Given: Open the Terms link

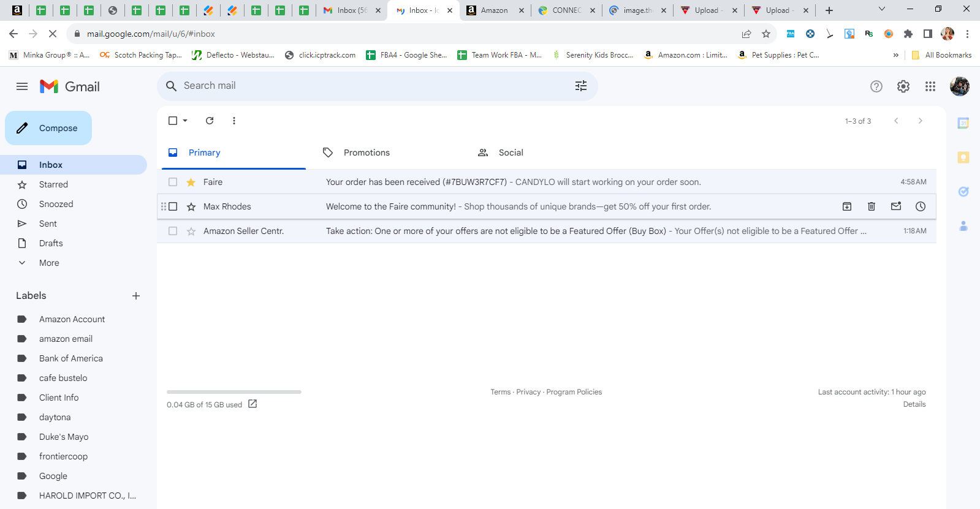Looking at the screenshot, I should click(500, 392).
